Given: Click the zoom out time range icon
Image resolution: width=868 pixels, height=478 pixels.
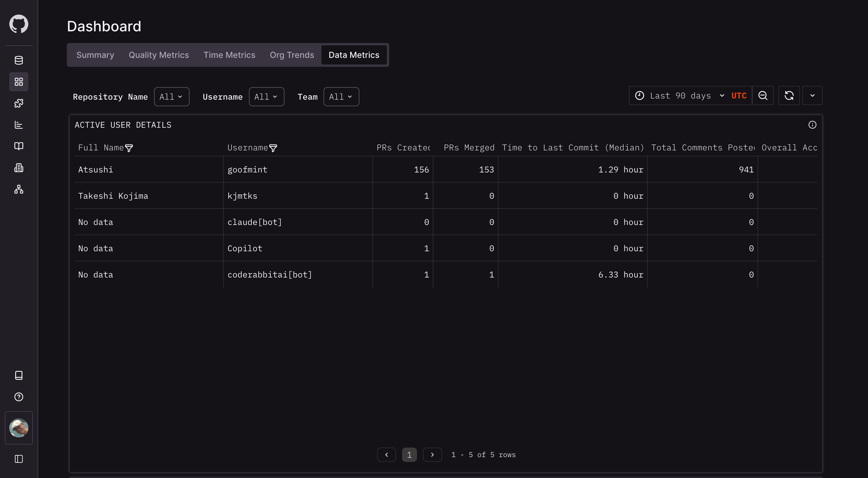Looking at the screenshot, I should pos(763,96).
